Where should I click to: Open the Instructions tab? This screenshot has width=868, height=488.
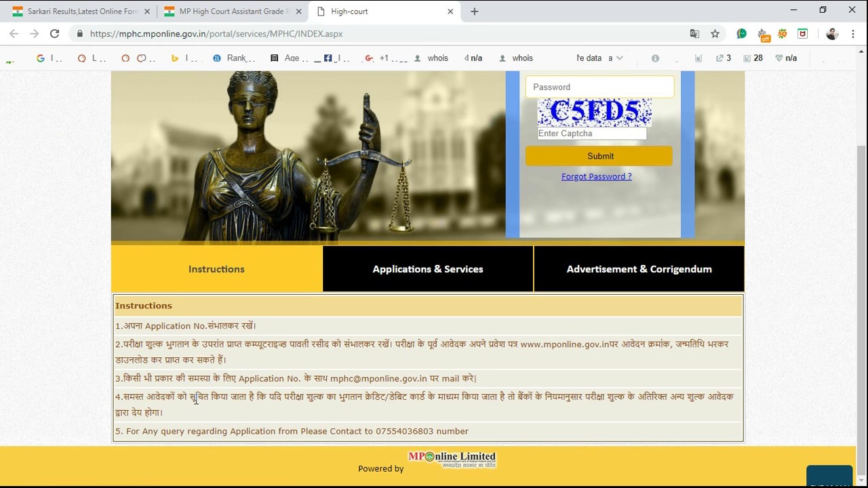coord(217,269)
